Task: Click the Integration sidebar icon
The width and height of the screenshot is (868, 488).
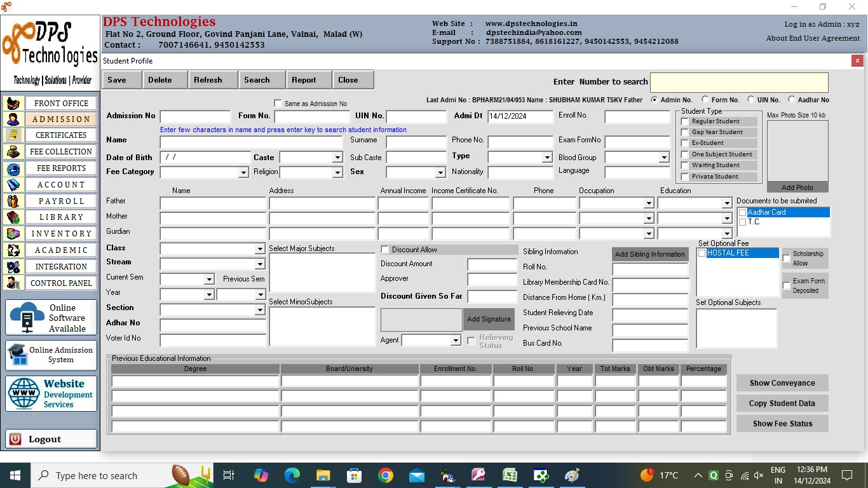Action: (x=13, y=267)
